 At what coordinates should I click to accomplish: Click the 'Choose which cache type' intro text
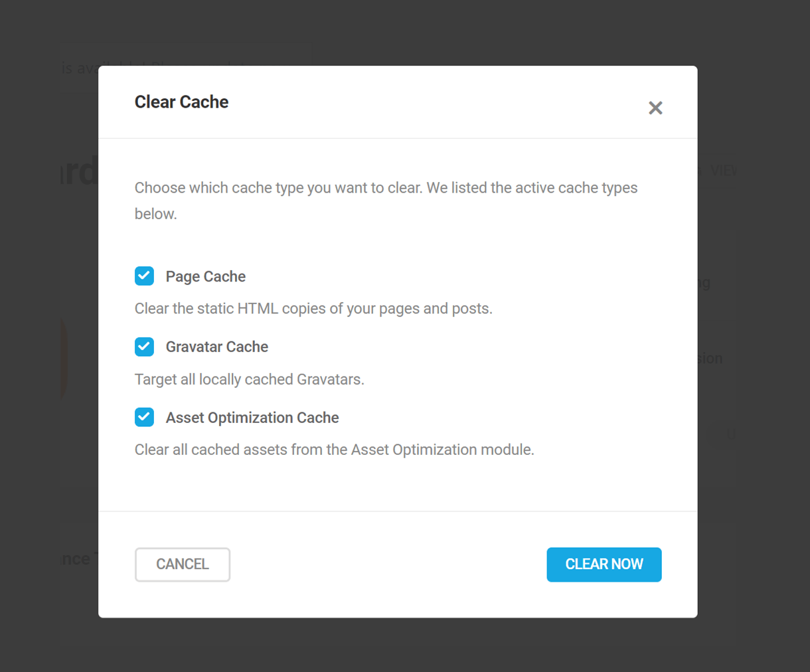click(x=386, y=201)
